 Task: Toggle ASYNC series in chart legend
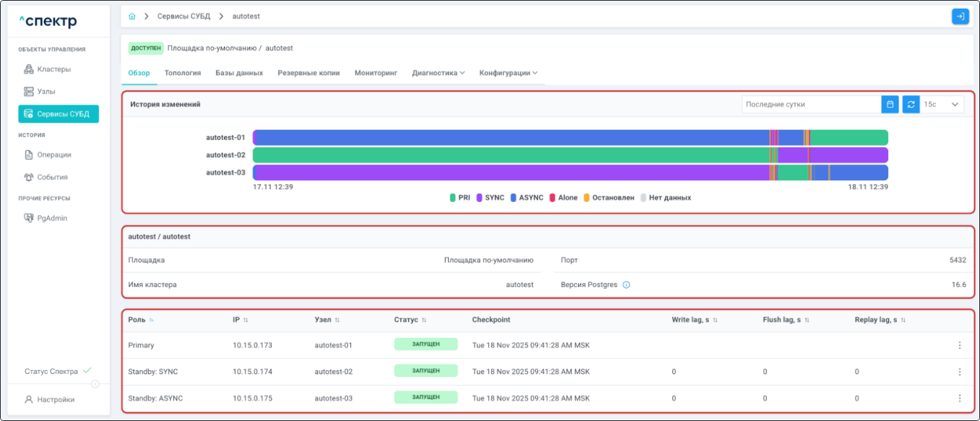pos(526,198)
